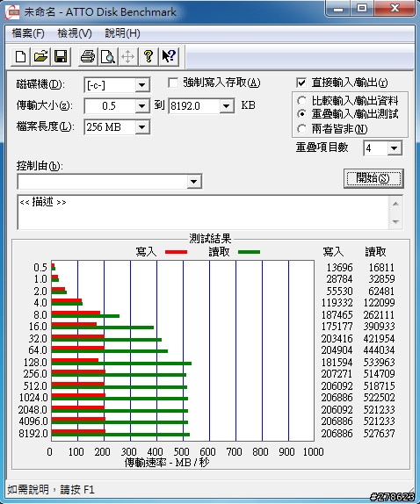420x504 pixels.
Task: Select 重疊輸入/輸出測試 radio option
Action: (301, 114)
